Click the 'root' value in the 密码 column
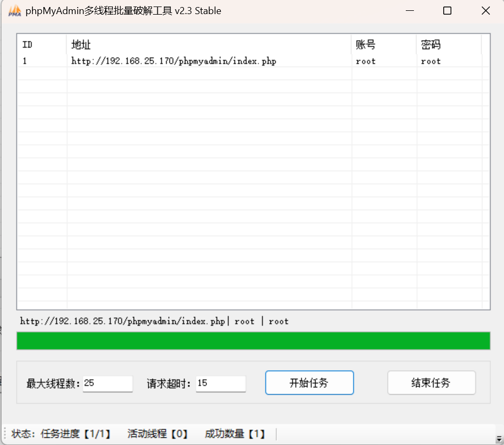Viewport: 504px width, 445px height. pyautogui.click(x=431, y=61)
